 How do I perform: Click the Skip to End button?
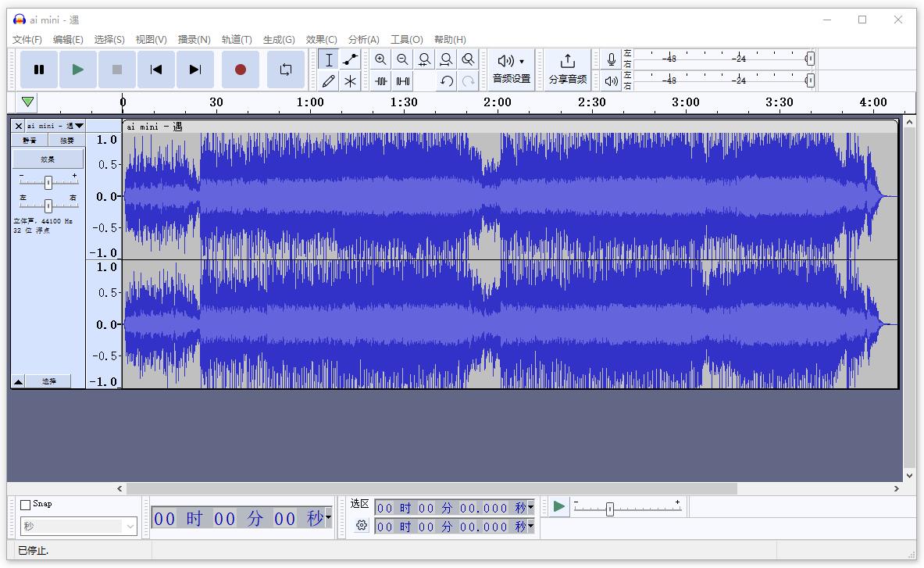(x=195, y=70)
